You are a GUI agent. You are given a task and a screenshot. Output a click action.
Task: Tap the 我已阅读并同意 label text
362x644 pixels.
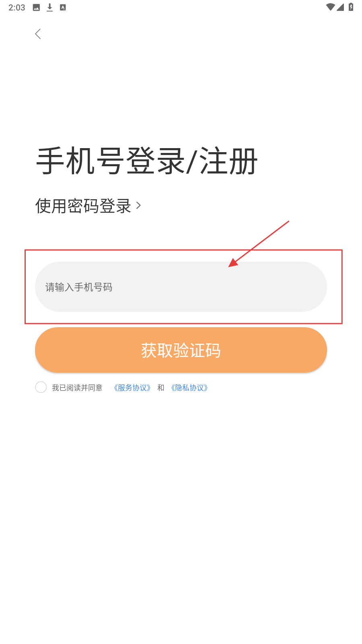[x=77, y=388]
